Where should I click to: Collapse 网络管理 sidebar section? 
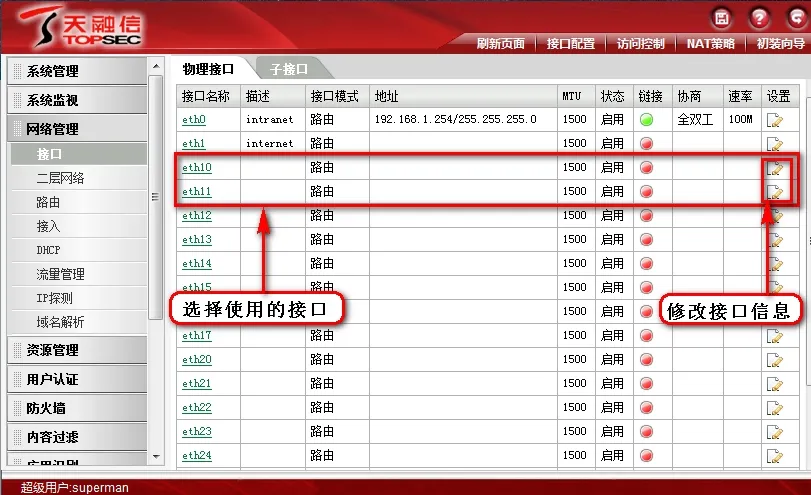tap(78, 129)
